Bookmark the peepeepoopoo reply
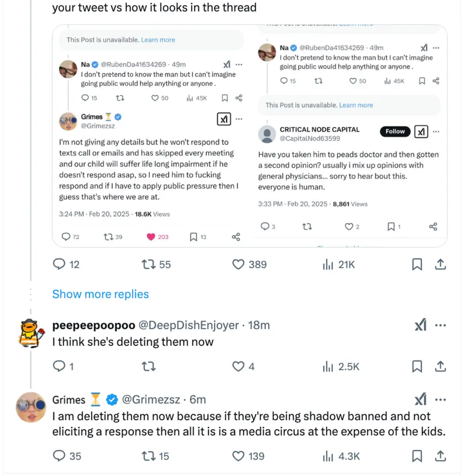Viewport: 467px width, 476px height. pos(417,367)
